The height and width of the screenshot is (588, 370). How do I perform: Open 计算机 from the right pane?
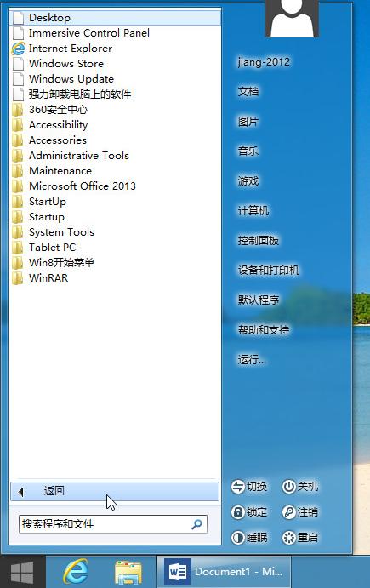pyautogui.click(x=253, y=211)
